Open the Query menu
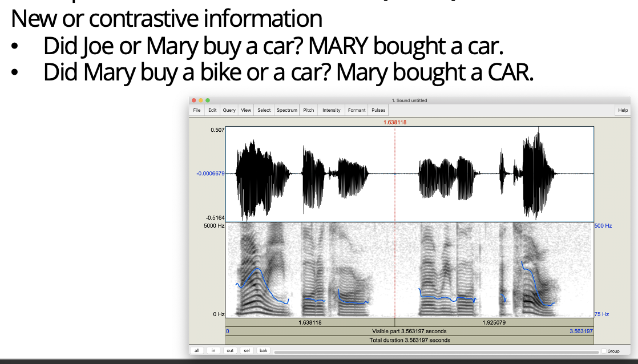638x364 pixels. click(x=229, y=110)
